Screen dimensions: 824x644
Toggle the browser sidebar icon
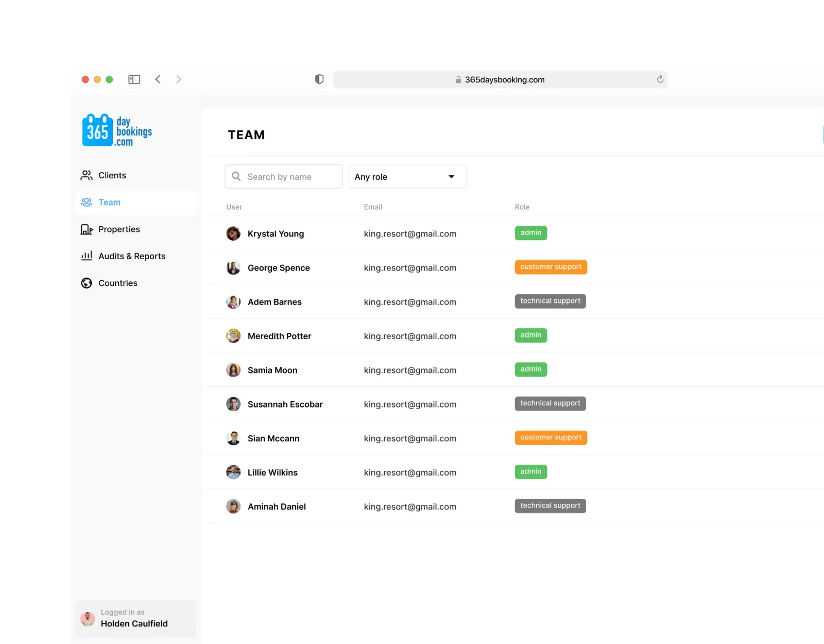134,79
